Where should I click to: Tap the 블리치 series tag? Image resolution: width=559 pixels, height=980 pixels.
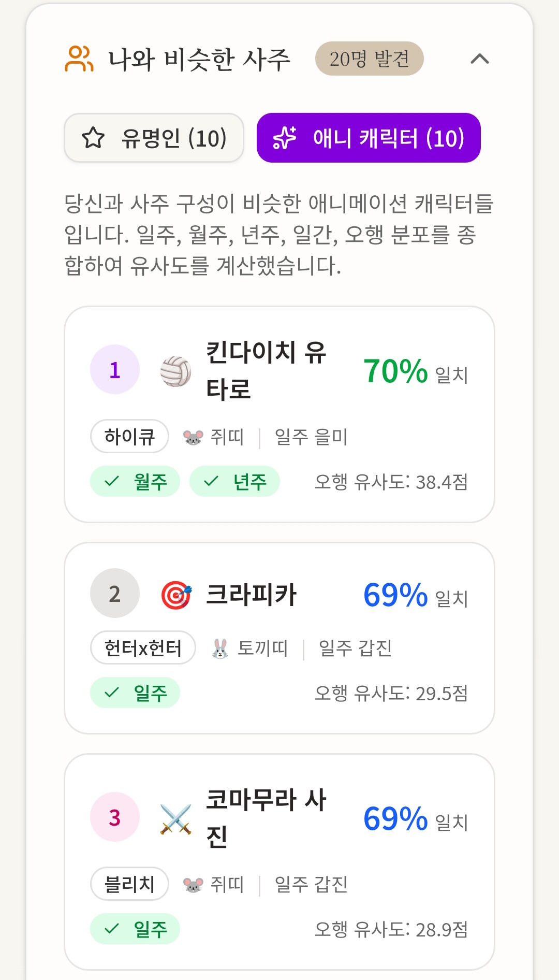[x=129, y=884]
